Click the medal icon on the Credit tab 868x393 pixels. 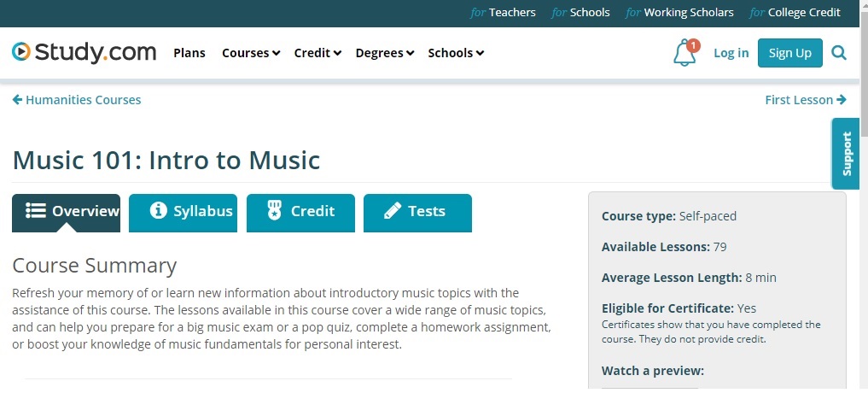275,211
